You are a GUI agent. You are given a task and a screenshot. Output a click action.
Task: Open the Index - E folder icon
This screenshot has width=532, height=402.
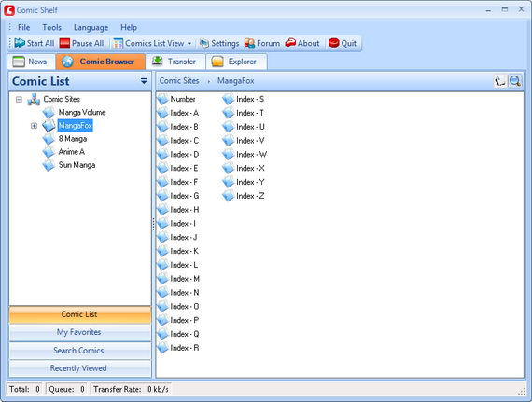[x=163, y=169]
